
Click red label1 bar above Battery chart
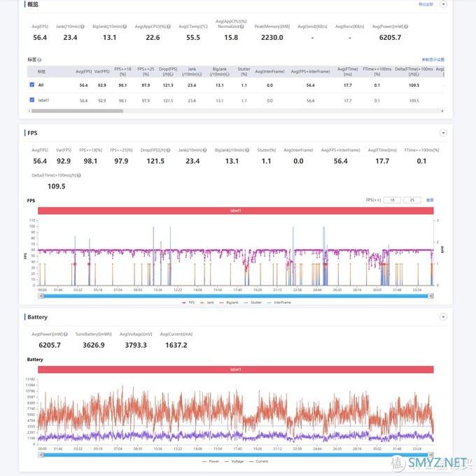[236, 370]
